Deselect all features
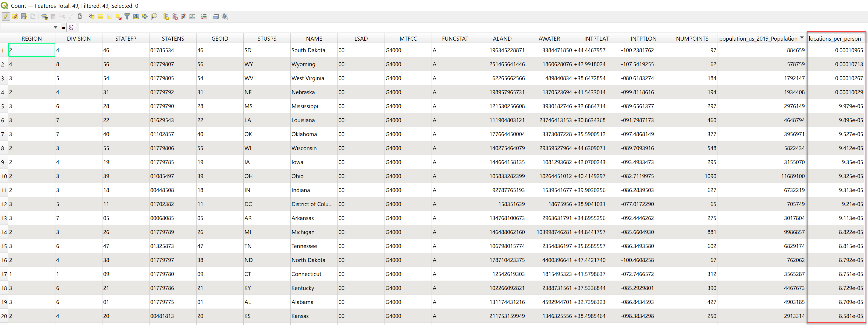 coord(118,16)
